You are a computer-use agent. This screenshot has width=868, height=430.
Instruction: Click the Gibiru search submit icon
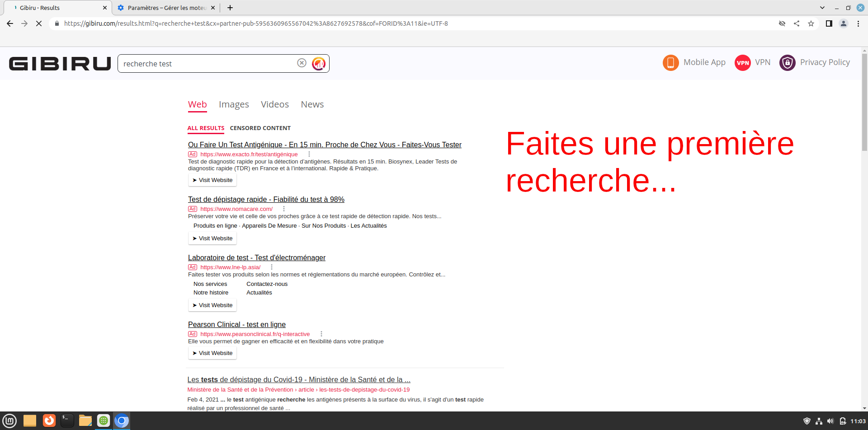(319, 64)
